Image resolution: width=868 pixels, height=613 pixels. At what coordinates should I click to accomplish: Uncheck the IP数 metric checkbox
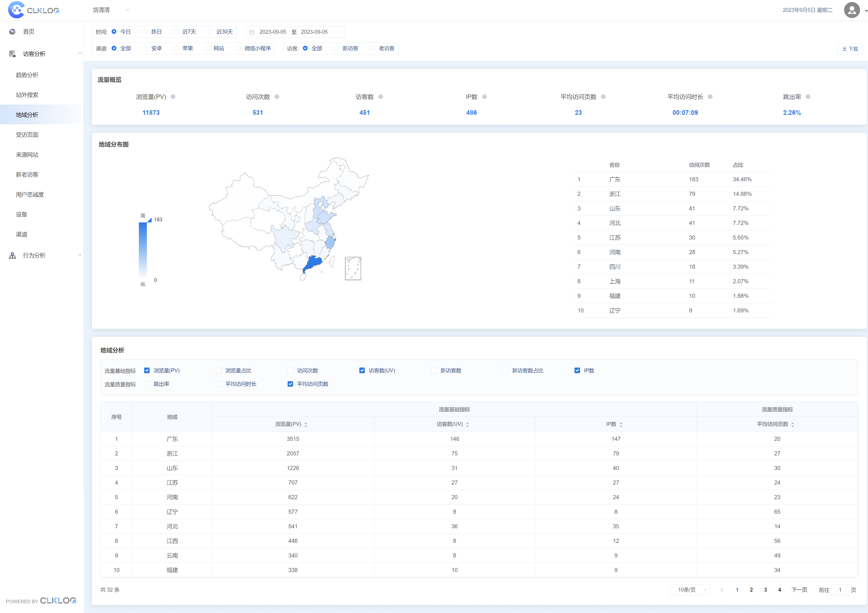pyautogui.click(x=577, y=370)
